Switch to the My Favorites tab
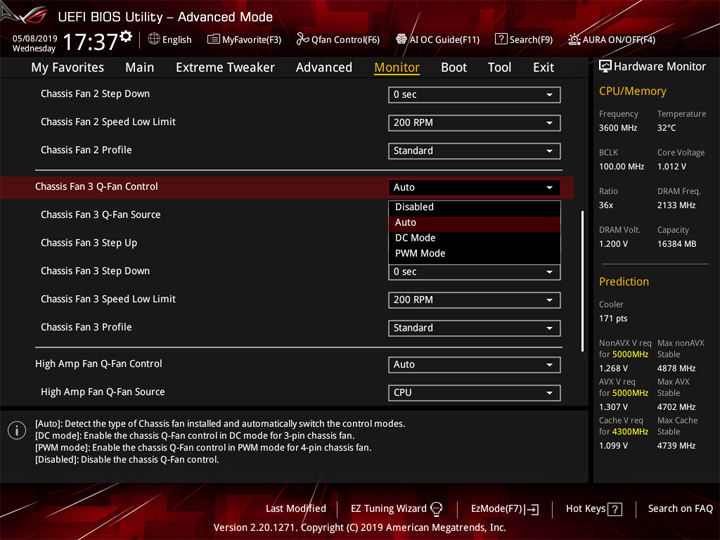Viewport: 720px width, 540px height. pyautogui.click(x=68, y=68)
